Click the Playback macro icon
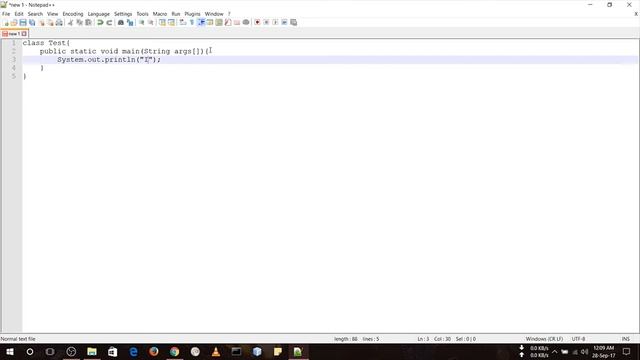Screen dimensions: 640x360 pos(275,22)
